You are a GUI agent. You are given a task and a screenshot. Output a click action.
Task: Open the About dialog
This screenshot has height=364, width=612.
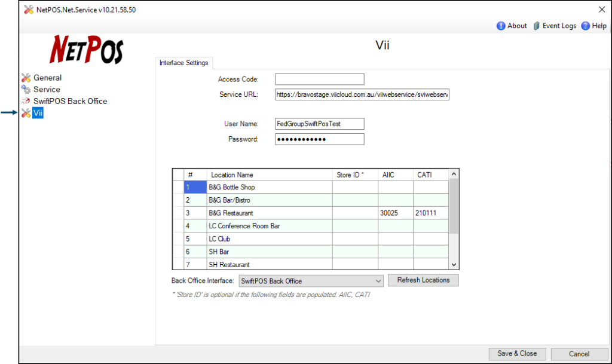click(x=517, y=26)
